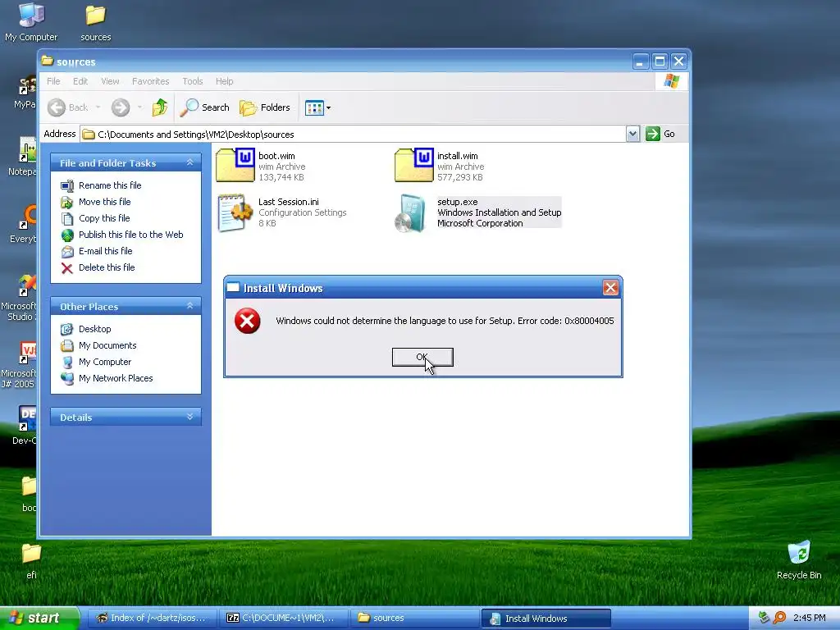Maximize the sources Explorer window

tap(660, 62)
